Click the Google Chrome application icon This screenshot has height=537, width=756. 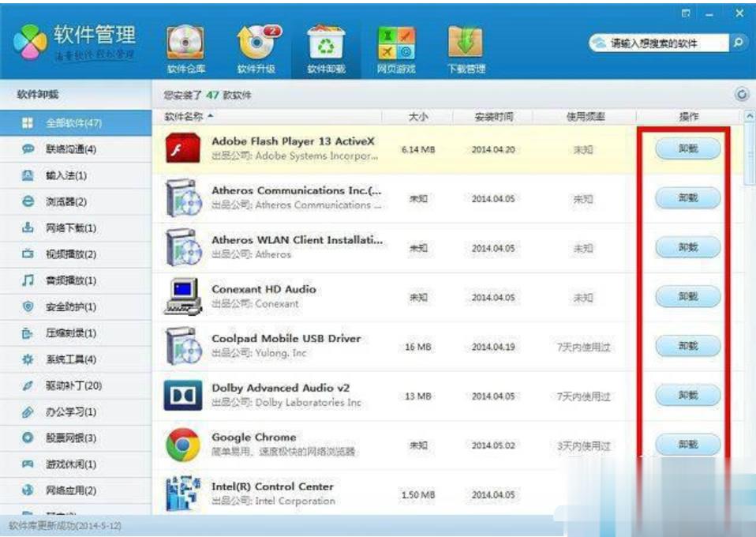pos(183,445)
